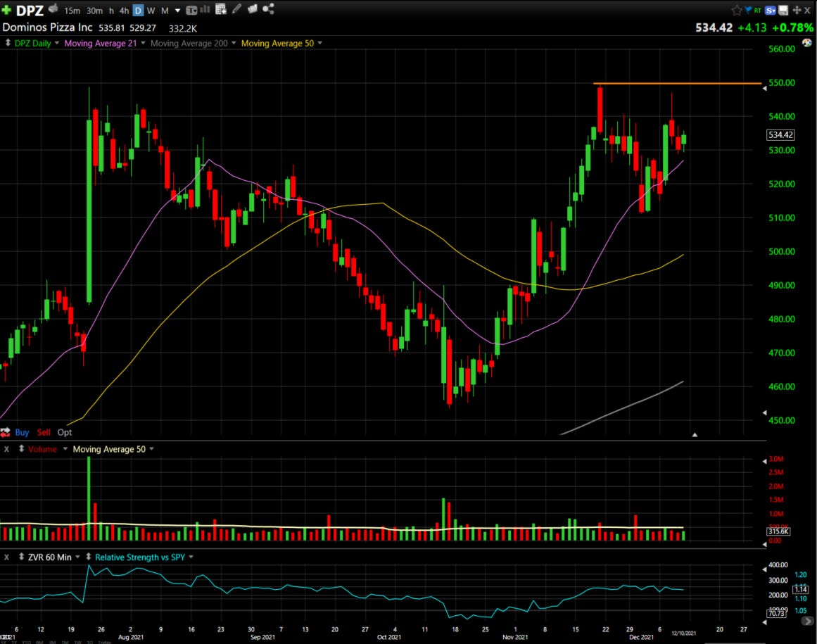Click the green plus add-symbol icon
Screen dimensions: 817x644
6,9
